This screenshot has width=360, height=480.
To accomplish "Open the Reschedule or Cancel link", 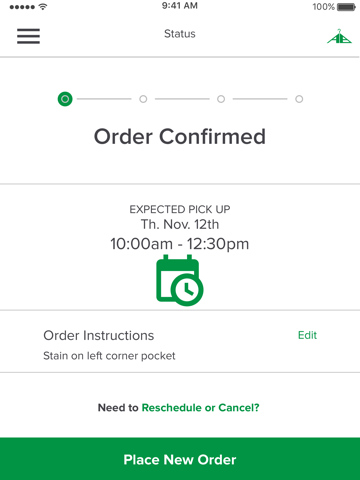I will coord(200,408).
